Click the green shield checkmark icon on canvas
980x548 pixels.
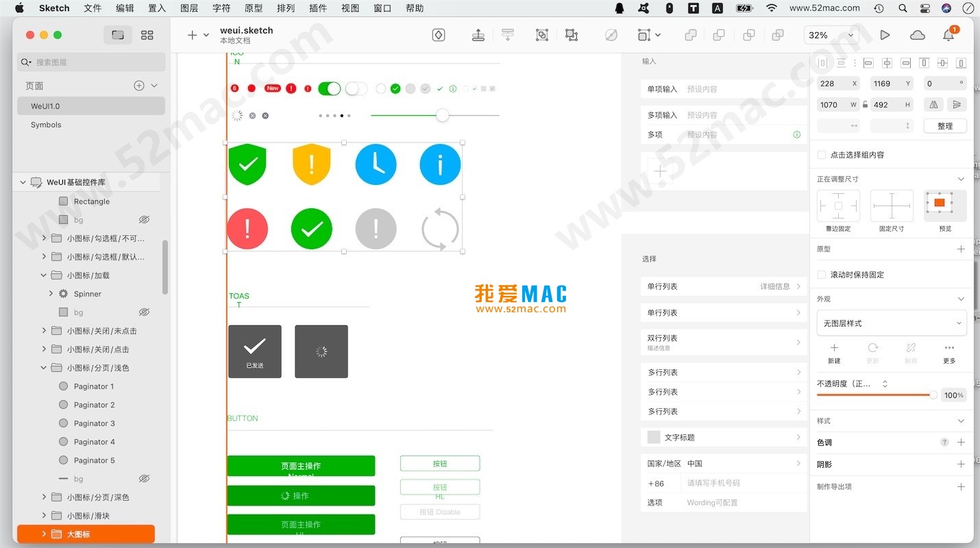[x=247, y=164]
